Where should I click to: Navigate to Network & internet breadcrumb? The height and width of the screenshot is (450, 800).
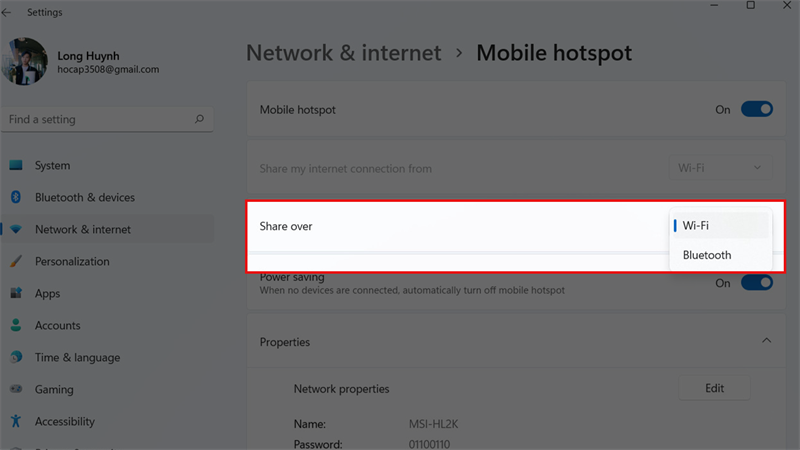(x=343, y=53)
